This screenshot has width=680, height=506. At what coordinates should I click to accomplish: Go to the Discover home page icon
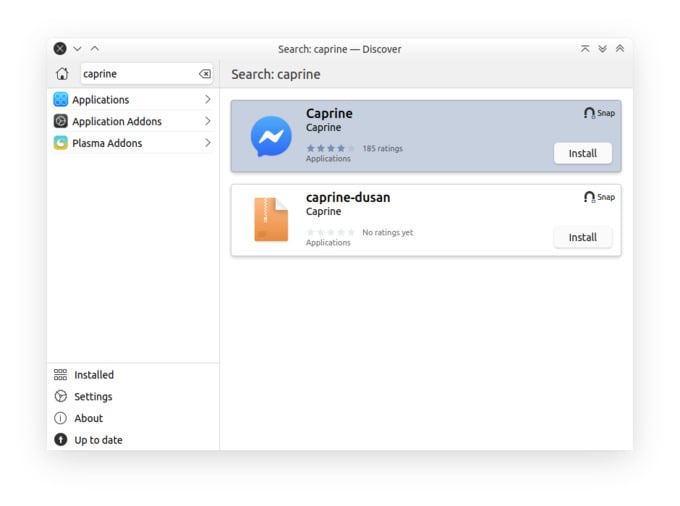[x=62, y=74]
